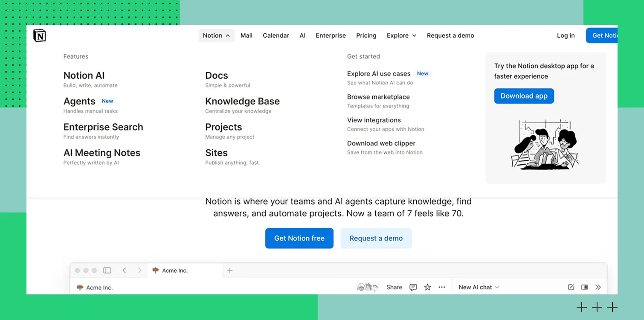Open the three-dot more options menu
This screenshot has height=320, width=644.
click(442, 288)
